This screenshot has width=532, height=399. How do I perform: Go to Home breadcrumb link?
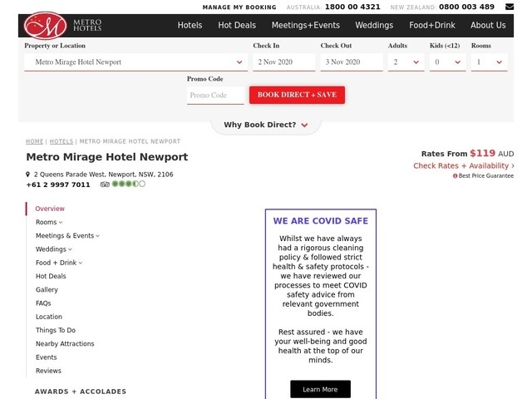(x=35, y=141)
